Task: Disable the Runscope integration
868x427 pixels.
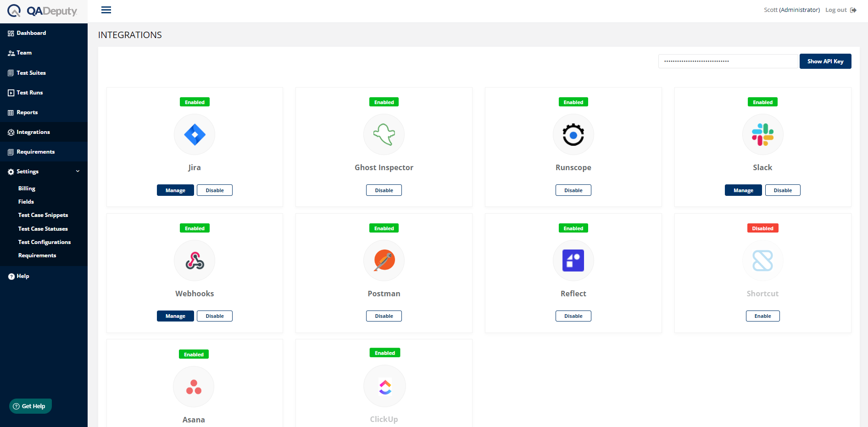Action: tap(573, 190)
